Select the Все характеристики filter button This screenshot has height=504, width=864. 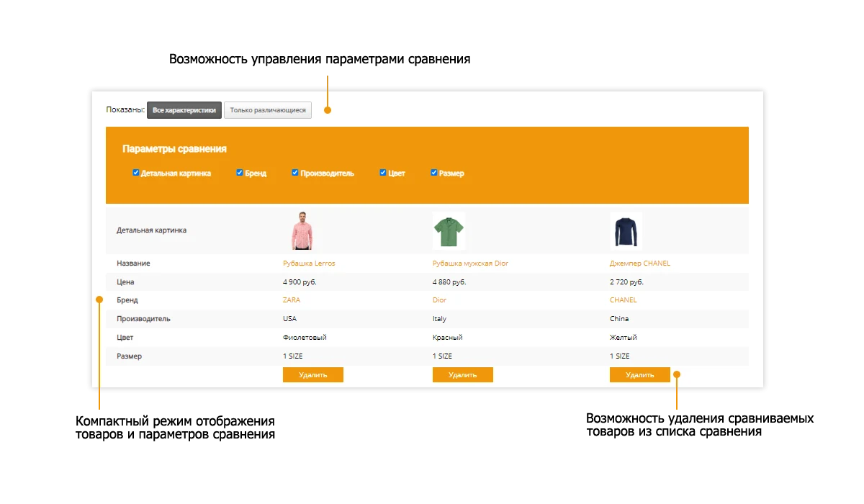click(x=184, y=110)
